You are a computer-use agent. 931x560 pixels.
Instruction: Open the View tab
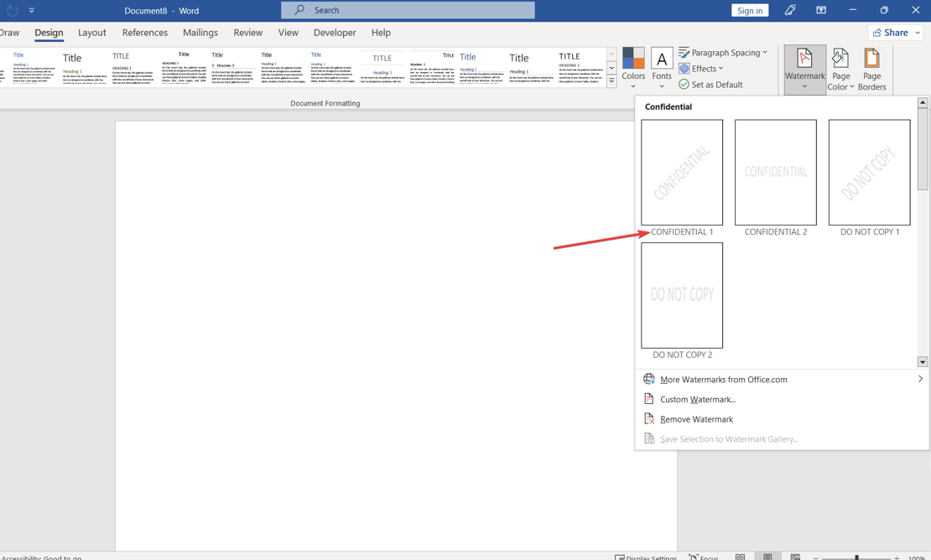(288, 33)
